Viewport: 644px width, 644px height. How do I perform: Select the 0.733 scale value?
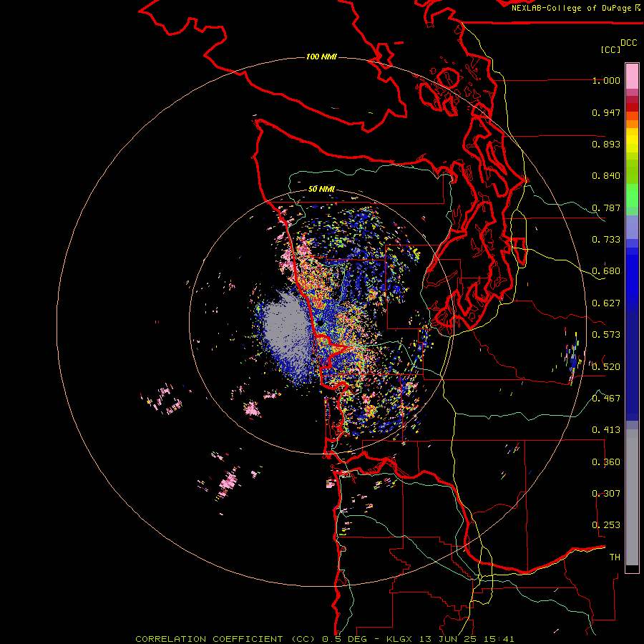coord(606,240)
